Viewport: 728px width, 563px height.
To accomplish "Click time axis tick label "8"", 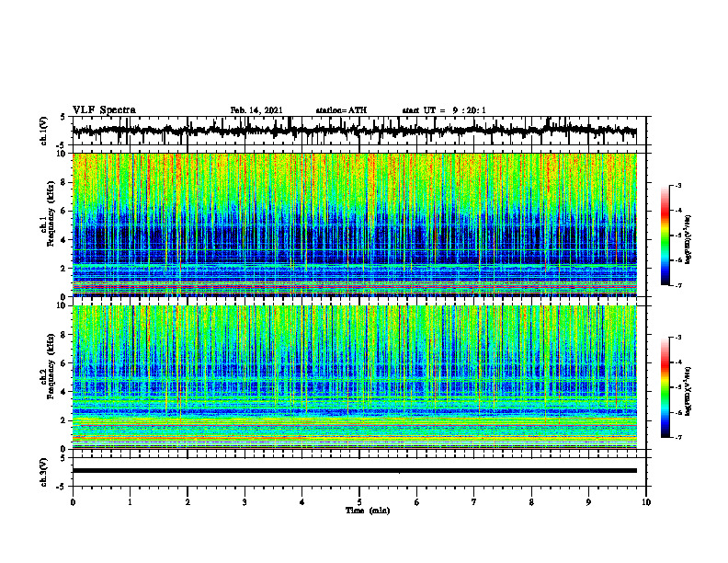I will click(531, 502).
